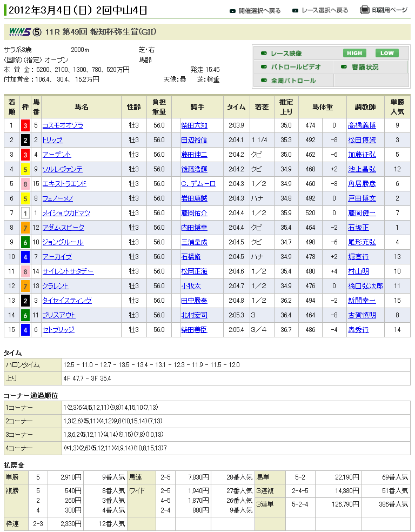Open jockey 岩田康誠 page

(x=195, y=198)
